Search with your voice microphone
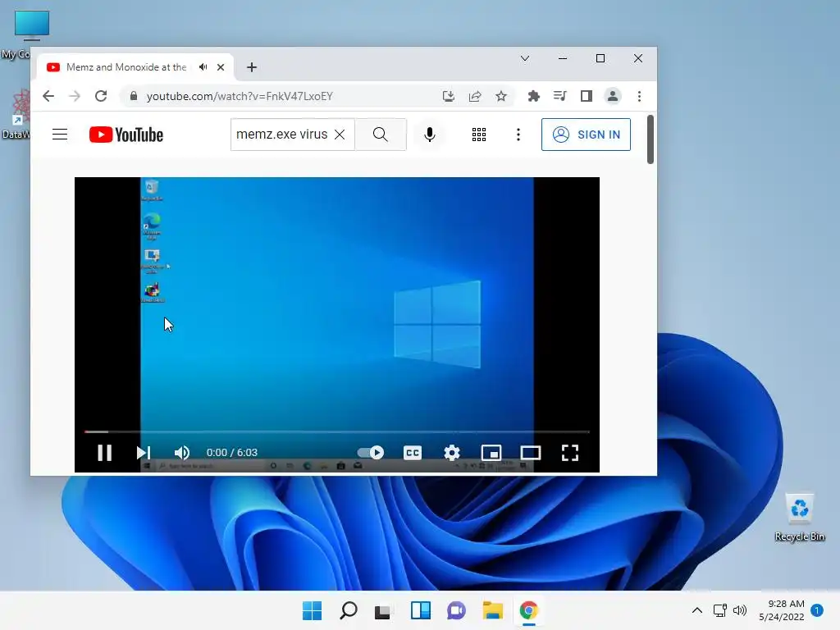 [430, 135]
